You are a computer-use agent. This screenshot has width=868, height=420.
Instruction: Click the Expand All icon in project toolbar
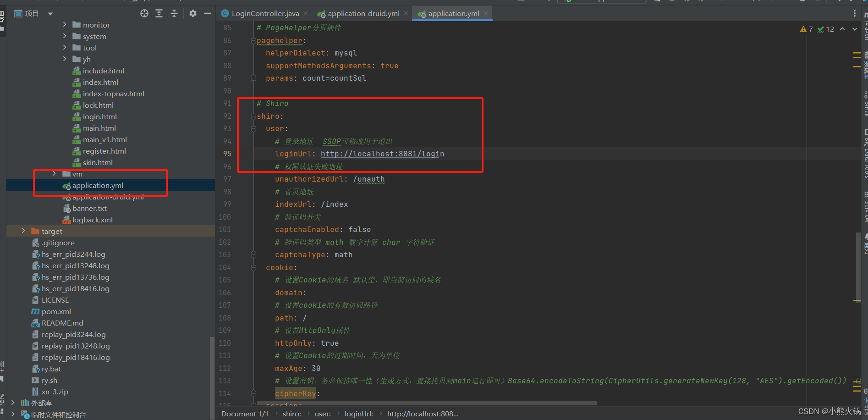(159, 13)
